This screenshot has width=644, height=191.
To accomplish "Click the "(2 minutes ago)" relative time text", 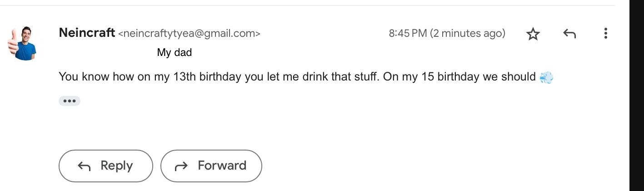I will pos(468,33).
